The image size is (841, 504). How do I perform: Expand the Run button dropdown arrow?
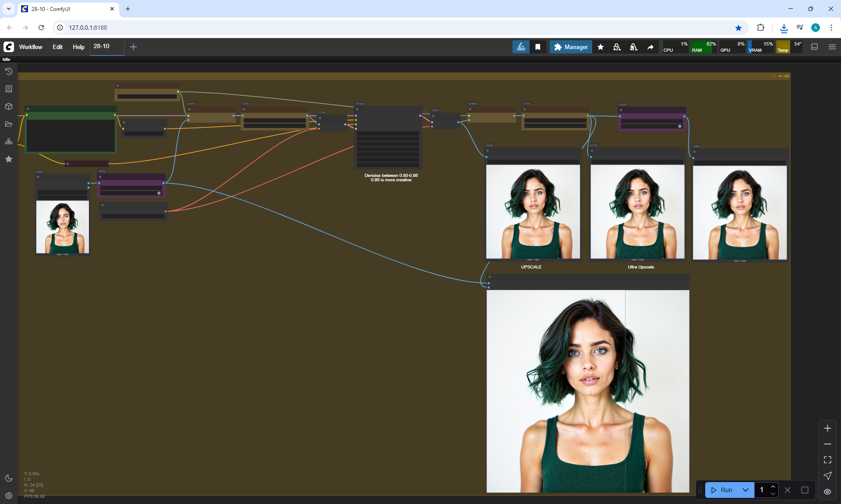[x=746, y=490]
